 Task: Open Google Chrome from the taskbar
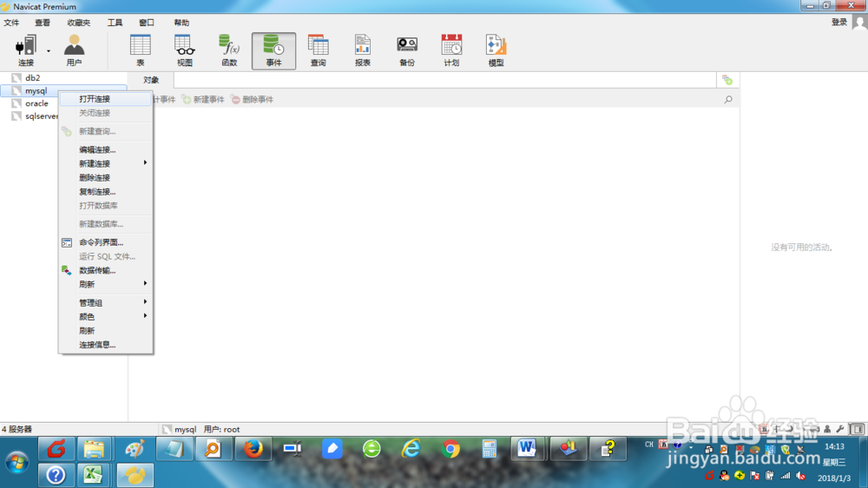450,449
